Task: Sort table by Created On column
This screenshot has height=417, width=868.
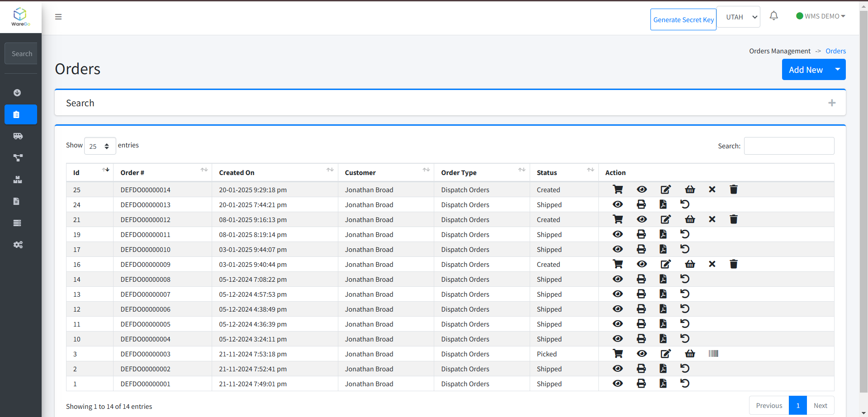Action: (275, 173)
